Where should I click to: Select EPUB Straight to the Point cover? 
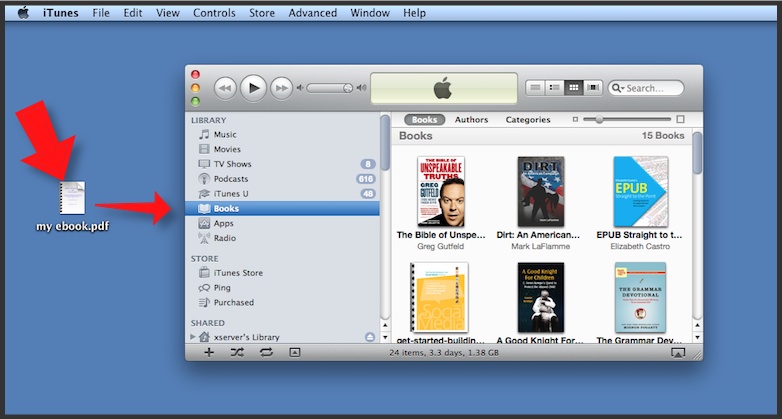pyautogui.click(x=640, y=192)
